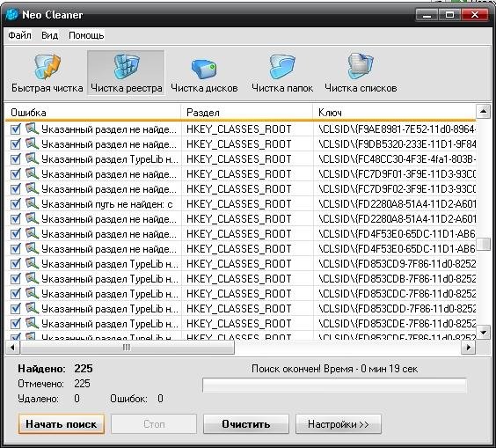Screen dimensions: 496x448
Task: Toggle the checkbox for the FC7D9F02 entry
Action: [16, 189]
